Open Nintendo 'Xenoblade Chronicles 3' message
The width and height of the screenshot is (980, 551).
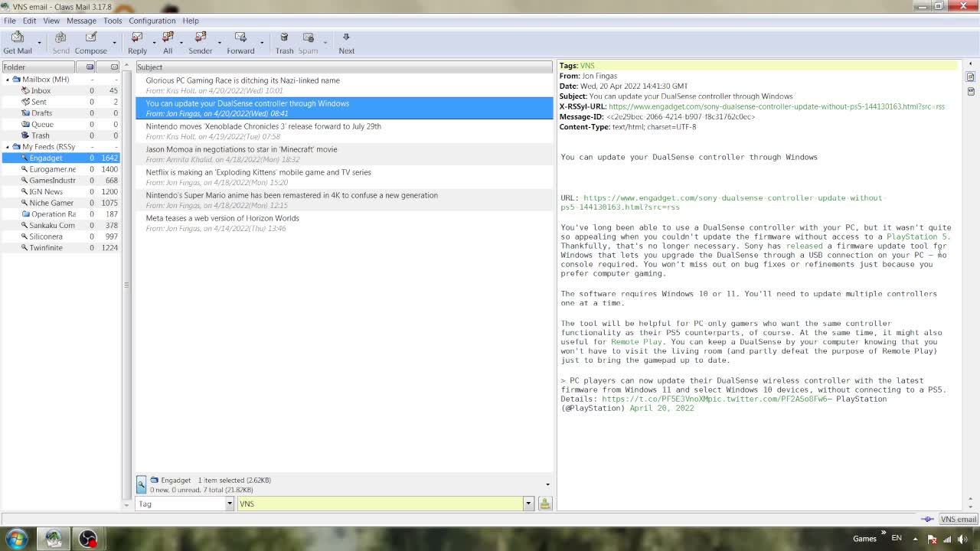pos(344,131)
